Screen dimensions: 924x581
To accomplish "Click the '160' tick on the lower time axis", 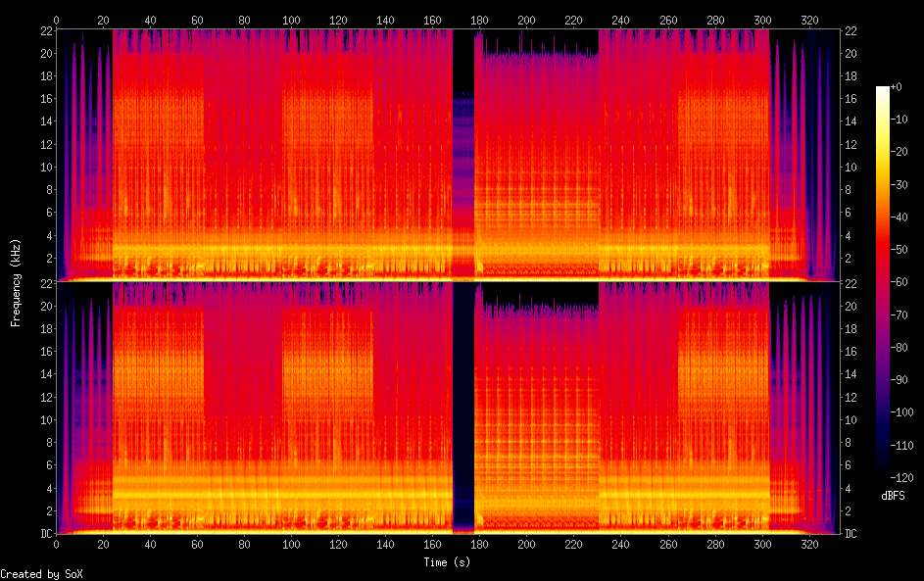I will pyautogui.click(x=432, y=545).
